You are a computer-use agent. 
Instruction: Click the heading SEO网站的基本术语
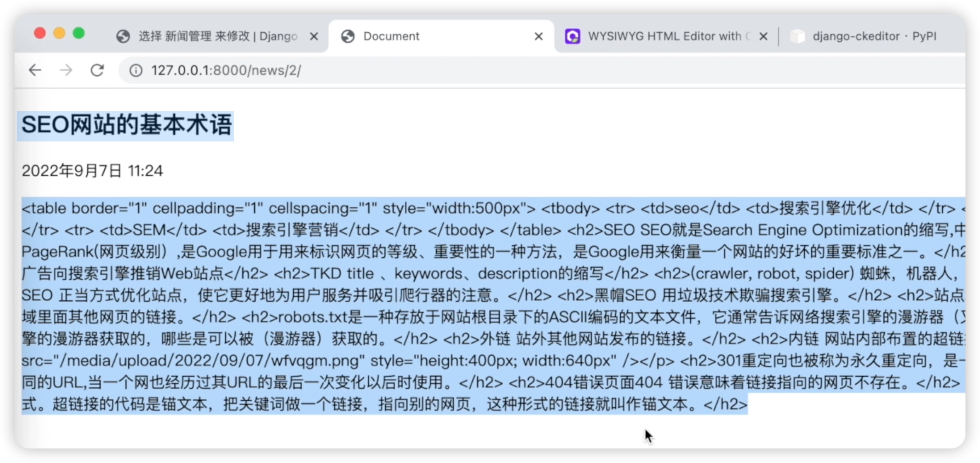(126, 125)
